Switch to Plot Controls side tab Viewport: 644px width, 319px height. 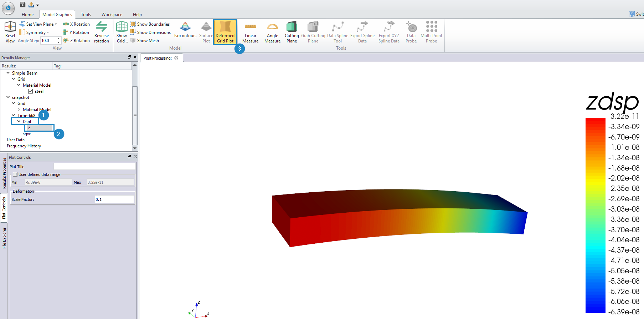click(4, 208)
